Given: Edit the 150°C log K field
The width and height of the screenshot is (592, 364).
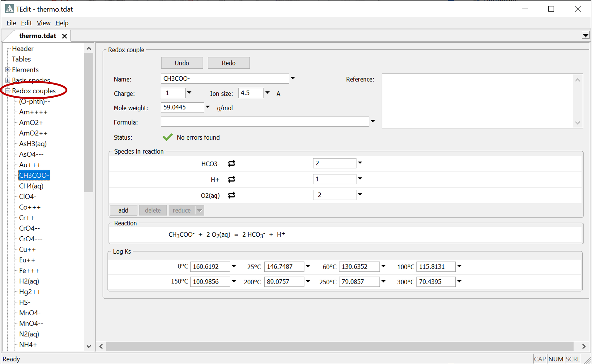Looking at the screenshot, I should (x=210, y=282).
